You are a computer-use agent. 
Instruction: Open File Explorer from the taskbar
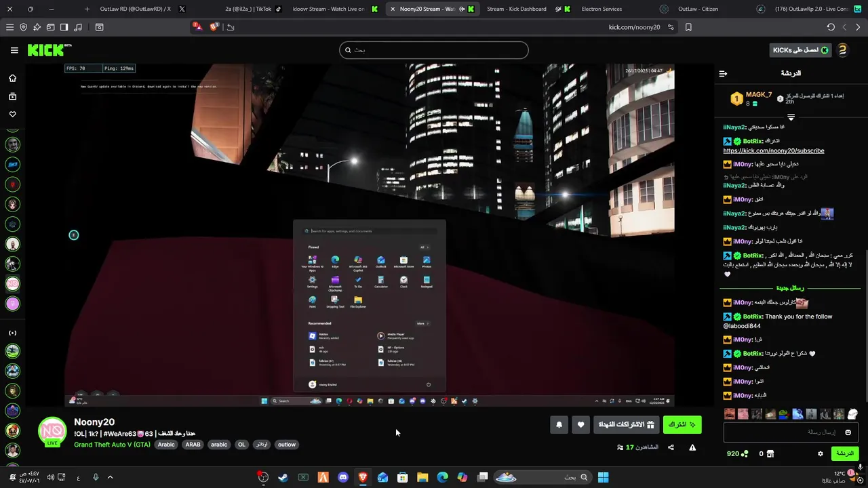(422, 477)
